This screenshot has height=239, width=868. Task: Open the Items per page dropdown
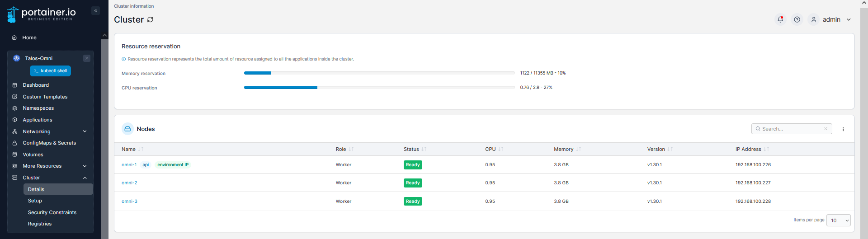(839, 220)
